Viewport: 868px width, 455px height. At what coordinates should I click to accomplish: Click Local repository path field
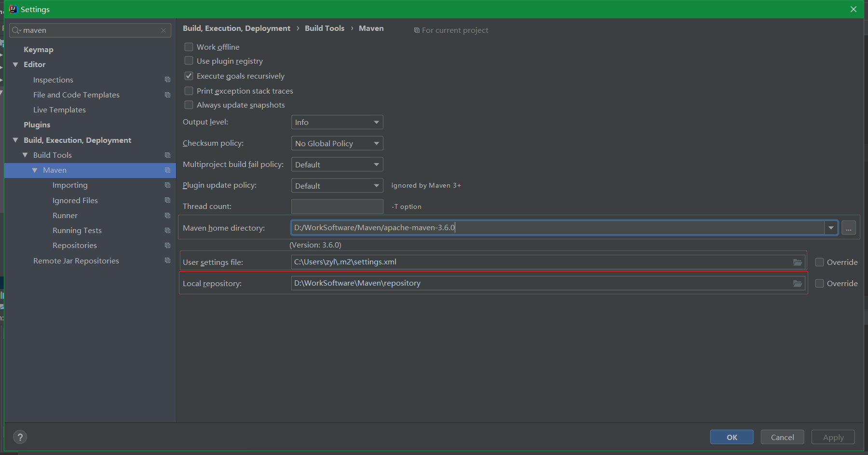point(548,283)
